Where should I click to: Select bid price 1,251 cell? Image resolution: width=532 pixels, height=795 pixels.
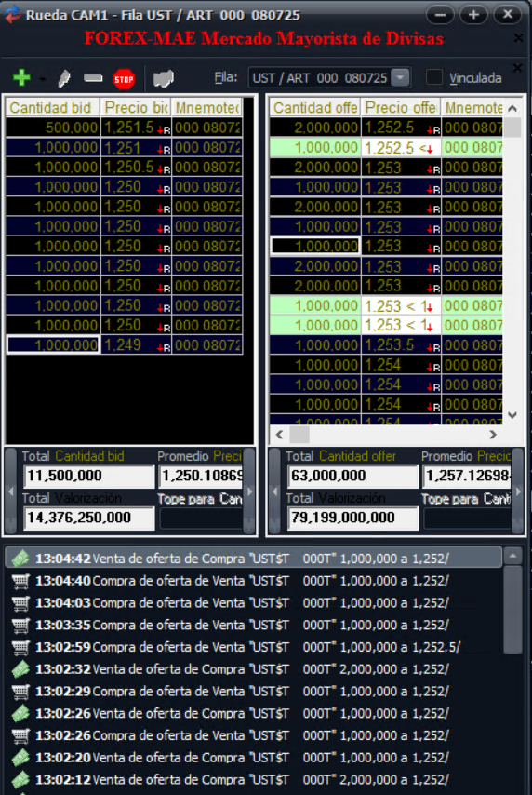point(135,147)
